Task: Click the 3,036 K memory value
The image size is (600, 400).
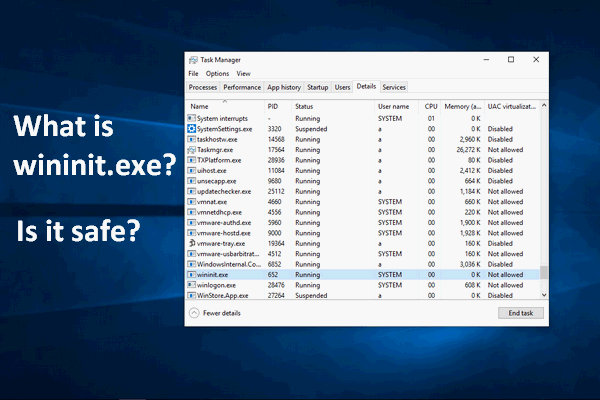Action: [470, 264]
